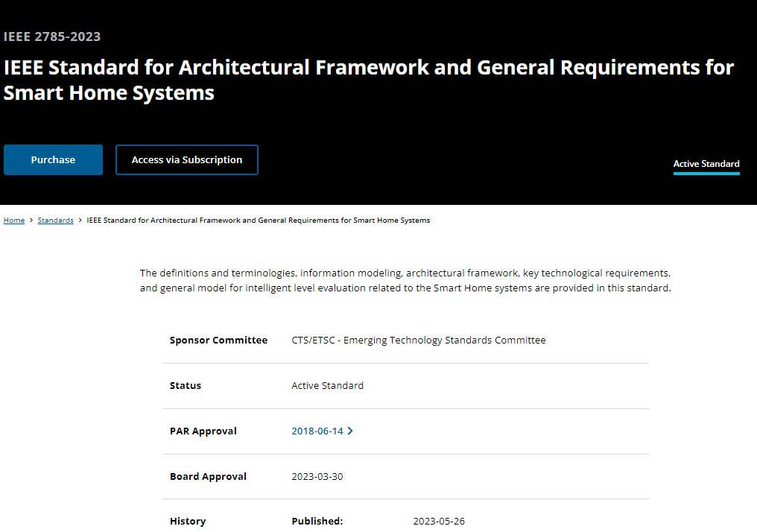
Task: Click the History row label
Action: (188, 522)
